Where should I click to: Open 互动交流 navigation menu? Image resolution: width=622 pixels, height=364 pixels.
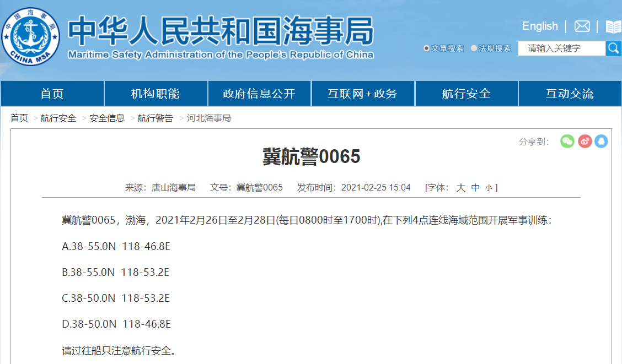(570, 94)
